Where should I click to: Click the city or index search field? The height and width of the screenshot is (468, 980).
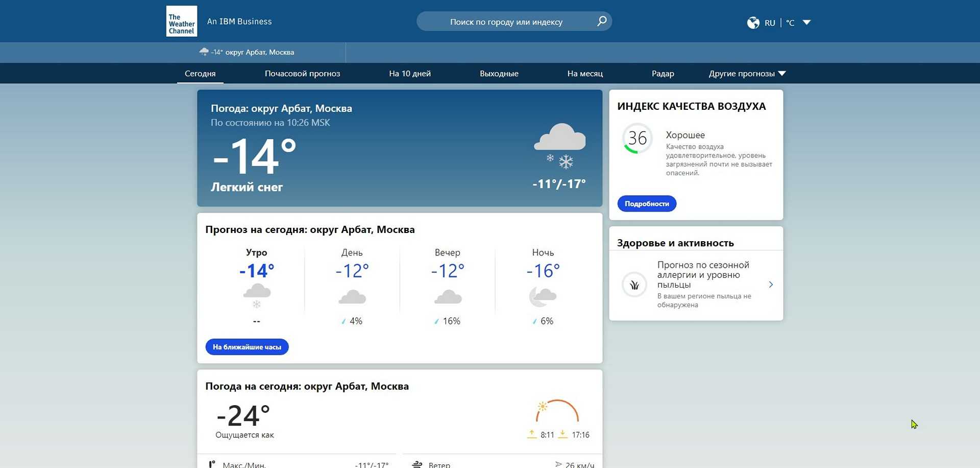(505, 22)
